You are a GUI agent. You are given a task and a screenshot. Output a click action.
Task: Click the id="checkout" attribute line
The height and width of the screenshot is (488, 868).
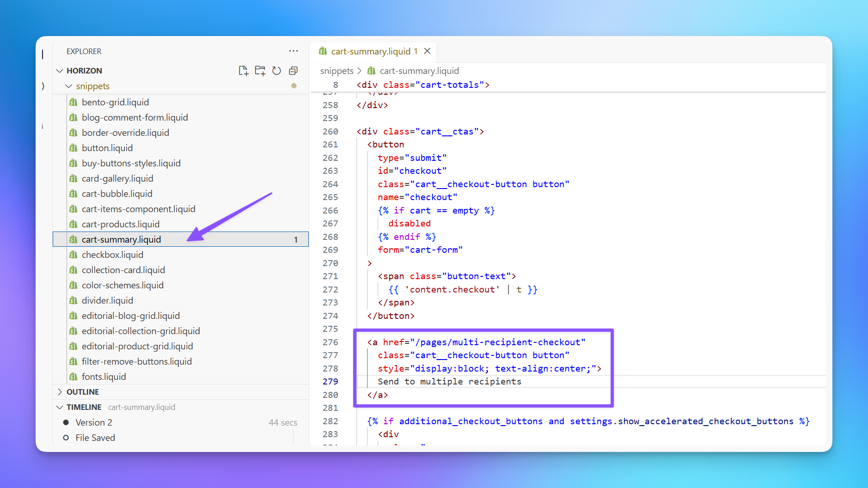point(412,171)
